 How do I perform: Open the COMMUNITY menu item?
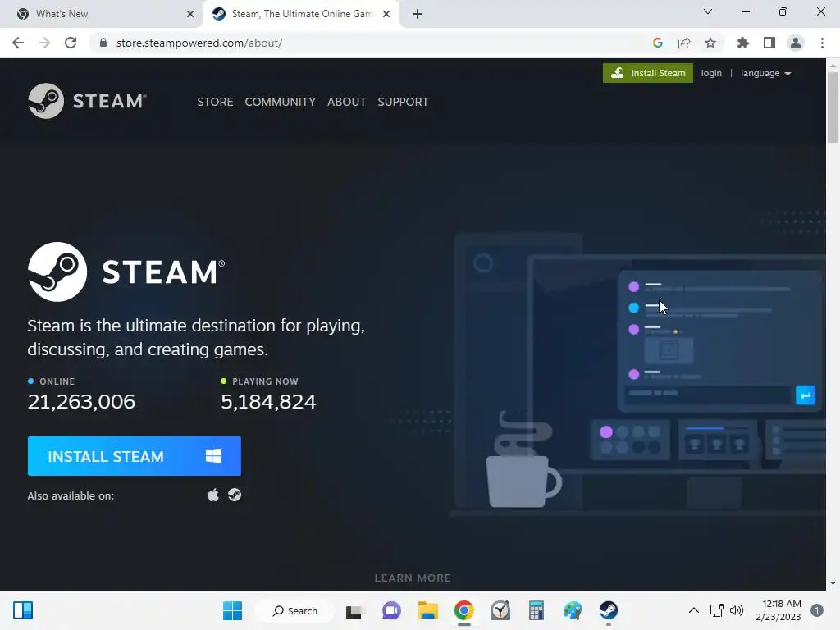tap(281, 102)
